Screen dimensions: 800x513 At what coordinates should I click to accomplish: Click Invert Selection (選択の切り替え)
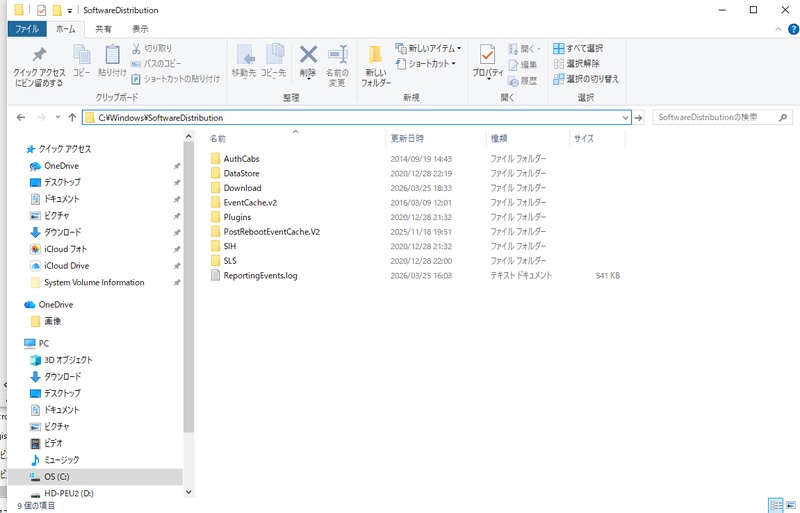[x=586, y=79]
